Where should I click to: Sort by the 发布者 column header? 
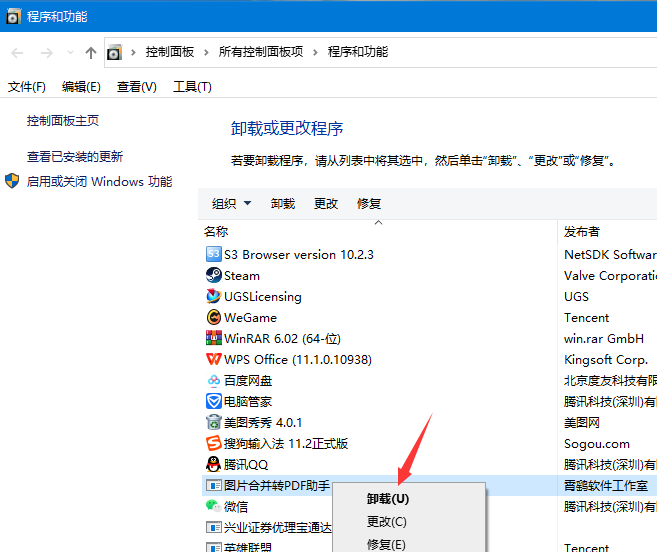click(582, 231)
